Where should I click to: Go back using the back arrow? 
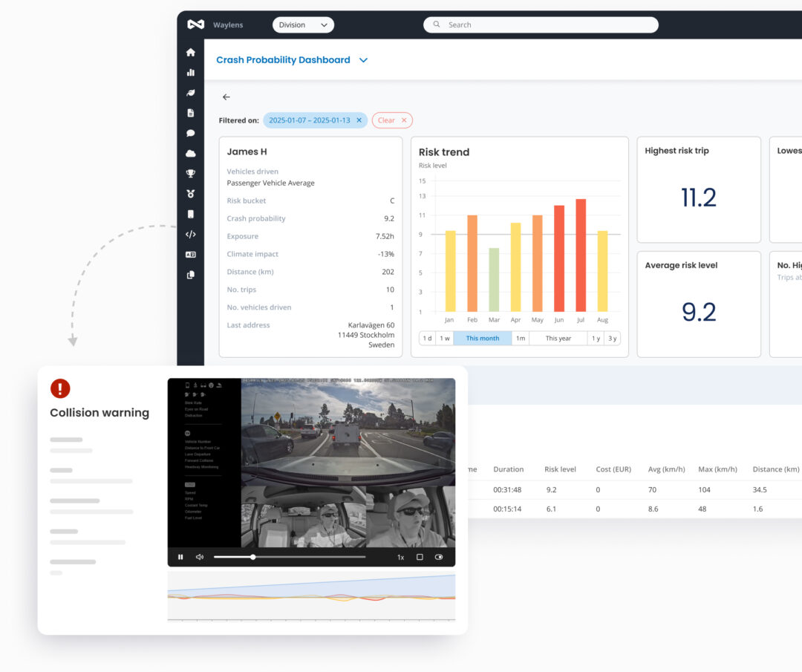tap(226, 97)
